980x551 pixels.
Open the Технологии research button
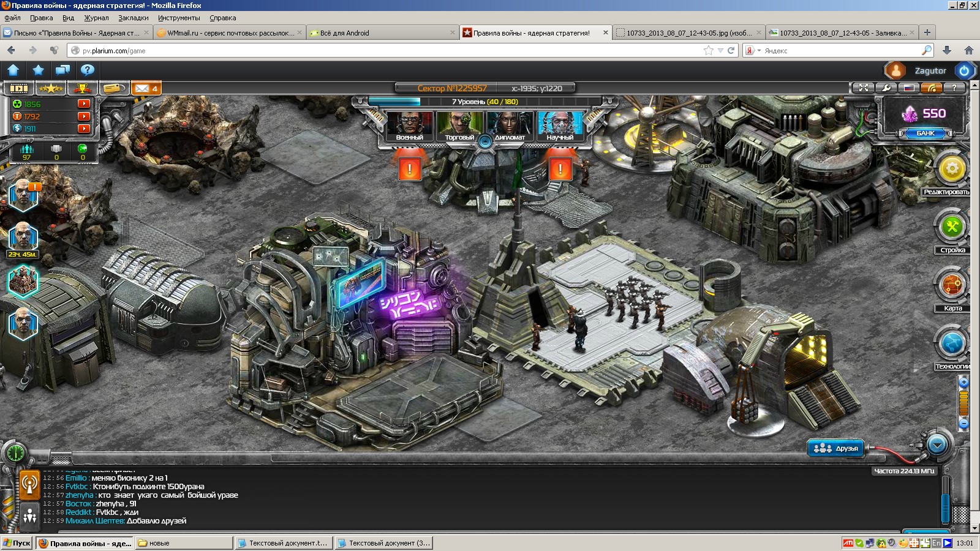tap(952, 343)
